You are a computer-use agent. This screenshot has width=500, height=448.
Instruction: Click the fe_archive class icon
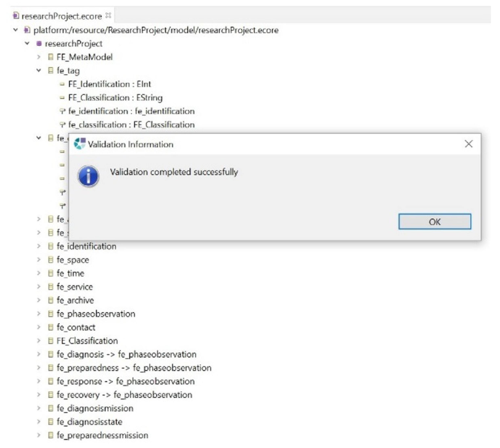coord(51,300)
